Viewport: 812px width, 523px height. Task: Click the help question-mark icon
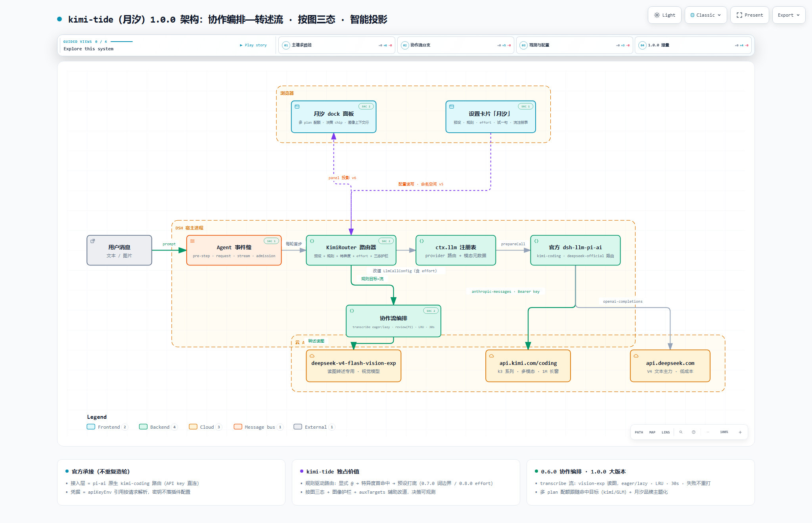(693, 432)
